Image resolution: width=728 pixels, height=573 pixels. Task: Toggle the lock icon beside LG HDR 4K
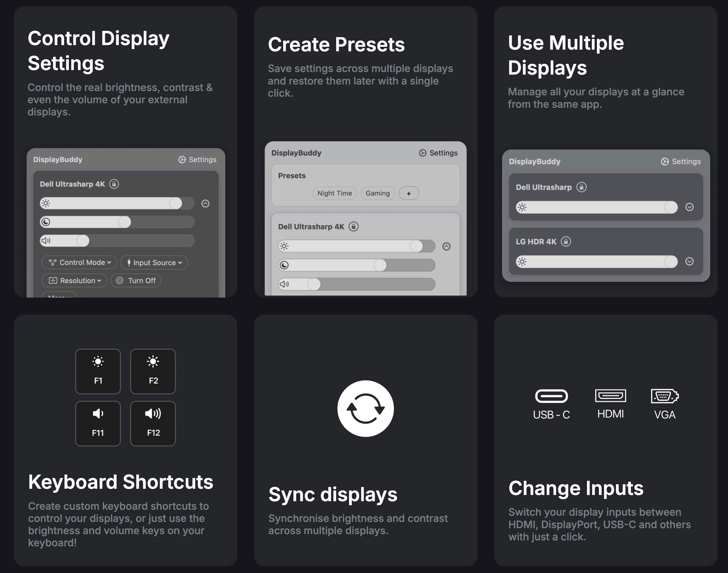pos(566,242)
